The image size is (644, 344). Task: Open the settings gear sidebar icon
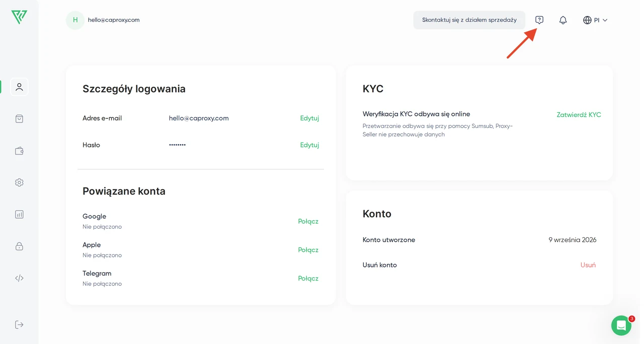pyautogui.click(x=19, y=182)
